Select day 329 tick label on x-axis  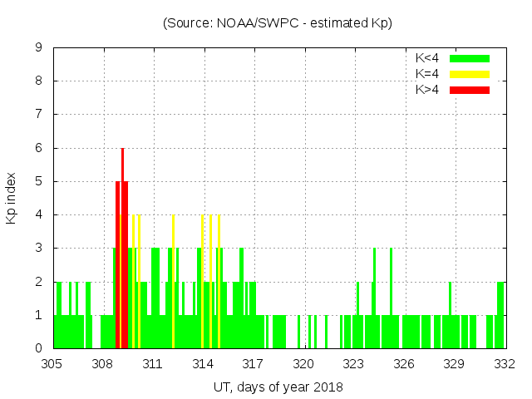tap(455, 364)
